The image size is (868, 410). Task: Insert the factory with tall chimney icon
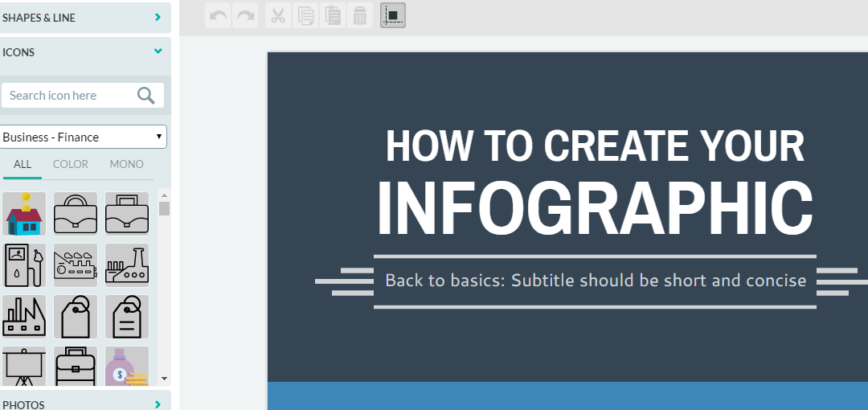point(127,265)
